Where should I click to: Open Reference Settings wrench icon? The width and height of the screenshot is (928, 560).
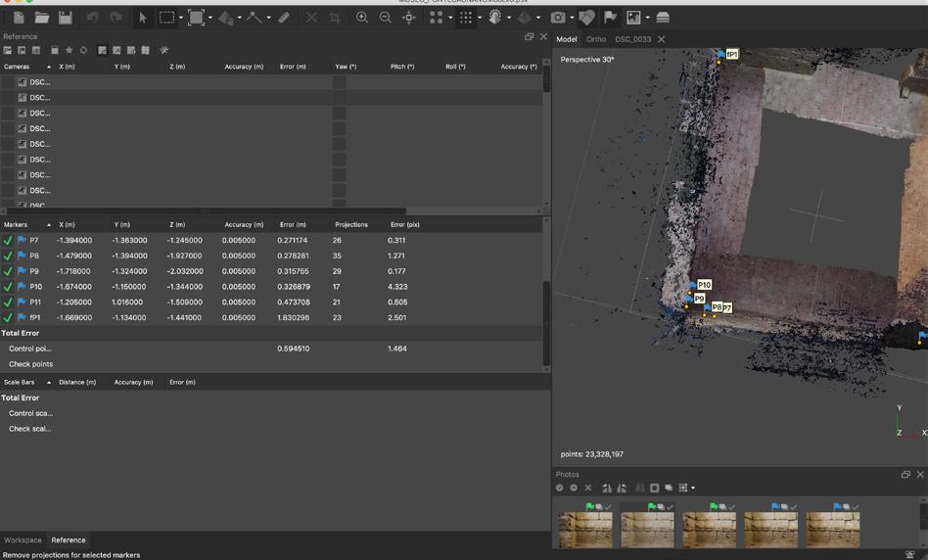pyautogui.click(x=163, y=50)
